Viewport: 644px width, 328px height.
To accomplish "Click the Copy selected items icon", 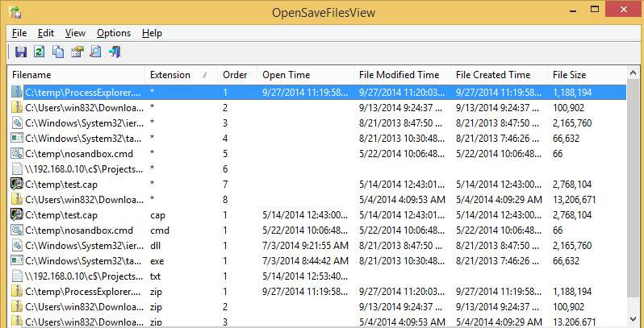I will click(58, 53).
